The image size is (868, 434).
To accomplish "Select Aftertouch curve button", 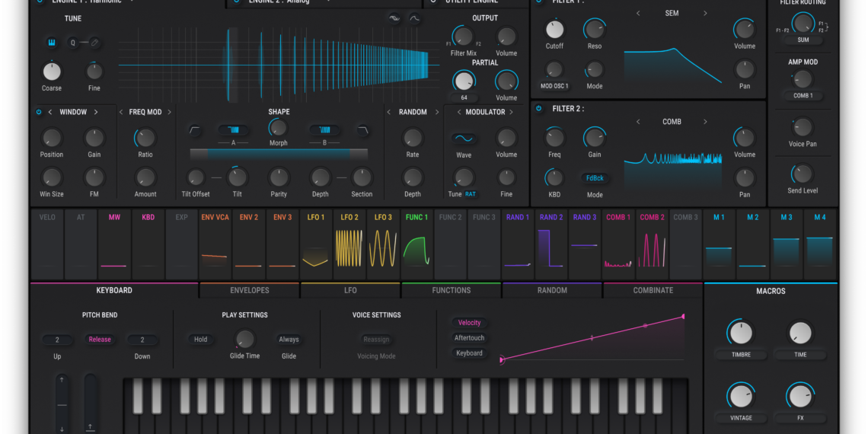I will click(x=469, y=338).
